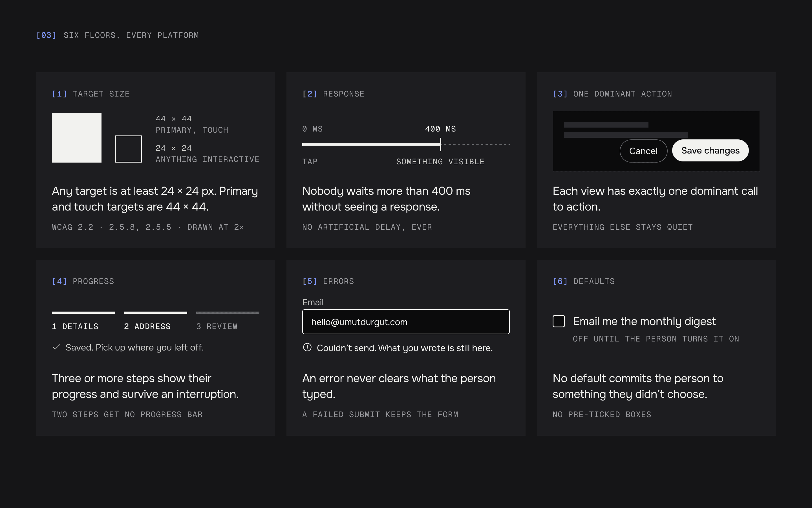The width and height of the screenshot is (812, 508).
Task: Click the heading 'SIX FLOORS, EVERY PLATFORM'
Action: [x=131, y=35]
